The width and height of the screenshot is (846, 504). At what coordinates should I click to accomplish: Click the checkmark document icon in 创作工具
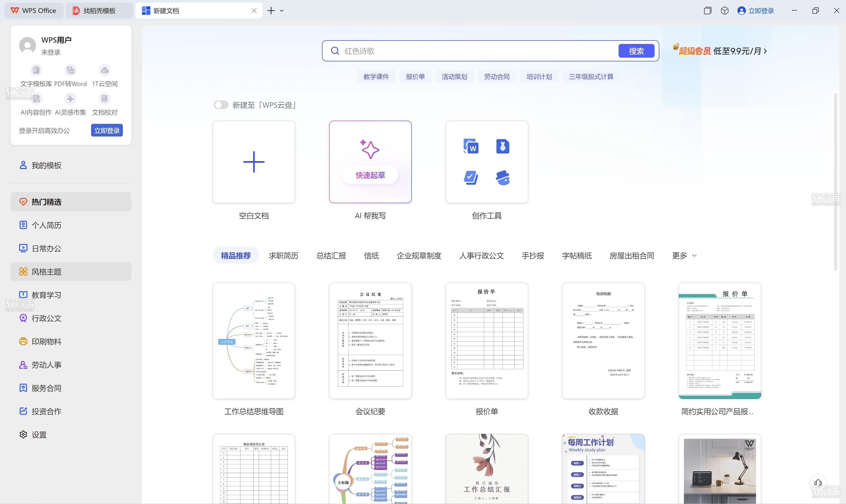(471, 178)
